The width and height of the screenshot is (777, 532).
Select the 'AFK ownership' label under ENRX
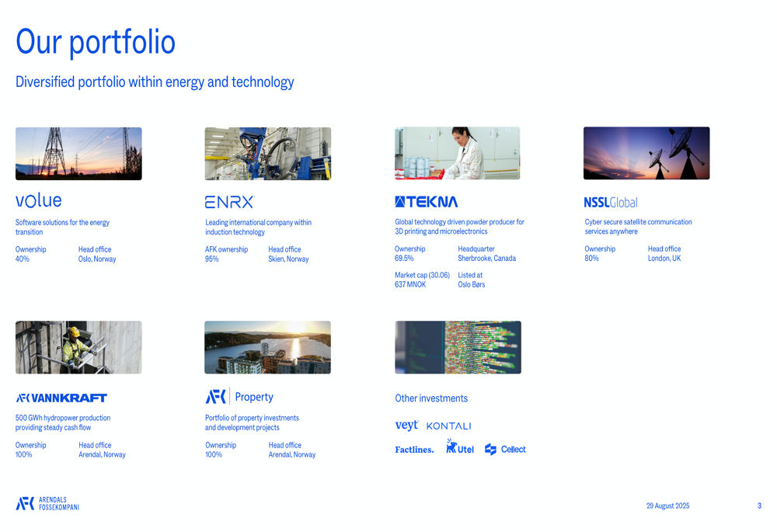click(x=226, y=249)
